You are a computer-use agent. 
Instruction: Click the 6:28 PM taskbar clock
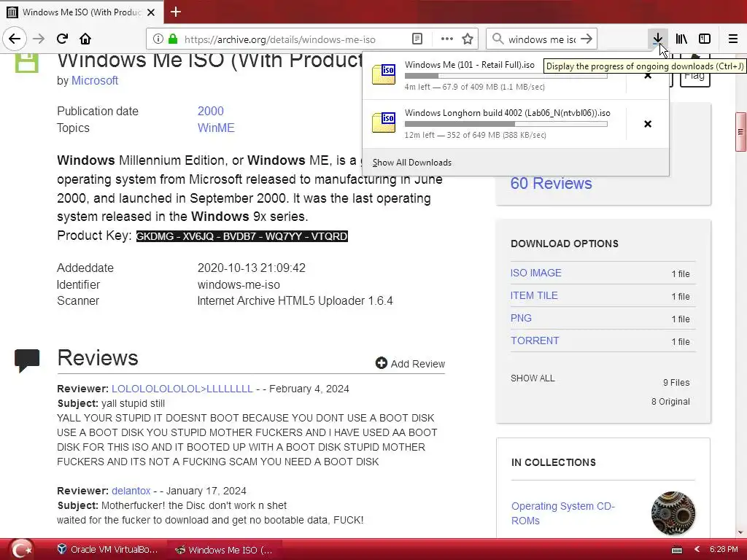[x=724, y=550]
